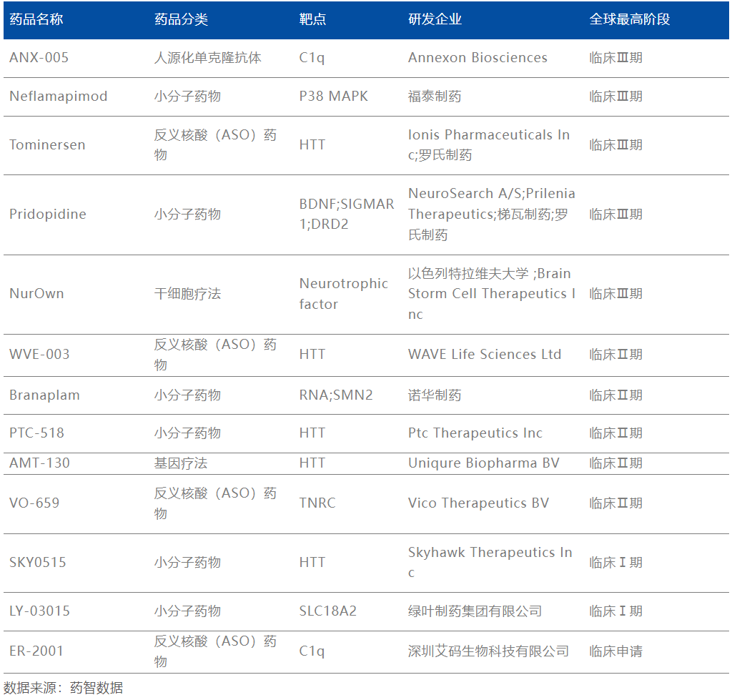The height and width of the screenshot is (700, 732).
Task: Click C1q target in ER-2001 row
Action: [x=312, y=651]
